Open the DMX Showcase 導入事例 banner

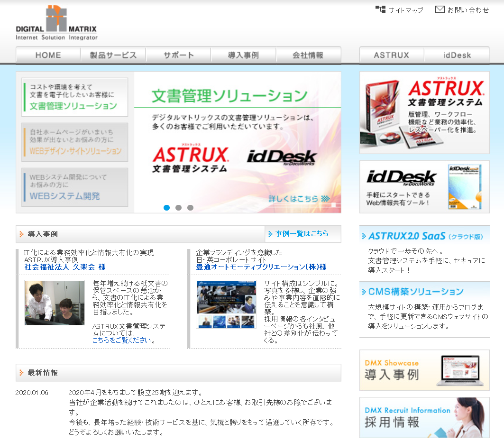point(424,370)
